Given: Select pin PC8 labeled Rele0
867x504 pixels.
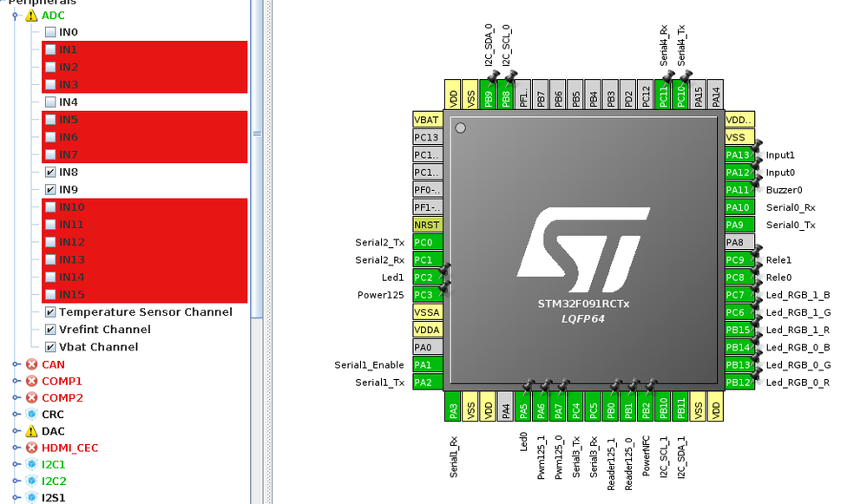Looking at the screenshot, I should 739,278.
